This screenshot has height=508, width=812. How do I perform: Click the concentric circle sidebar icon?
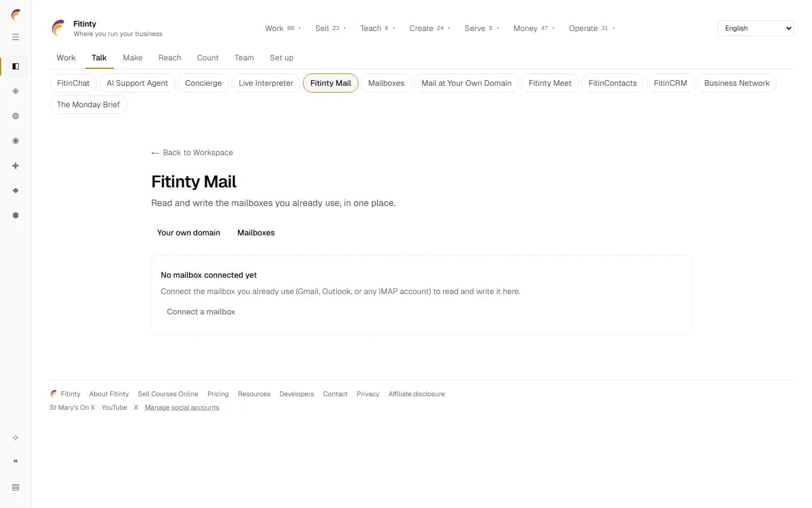click(x=16, y=141)
